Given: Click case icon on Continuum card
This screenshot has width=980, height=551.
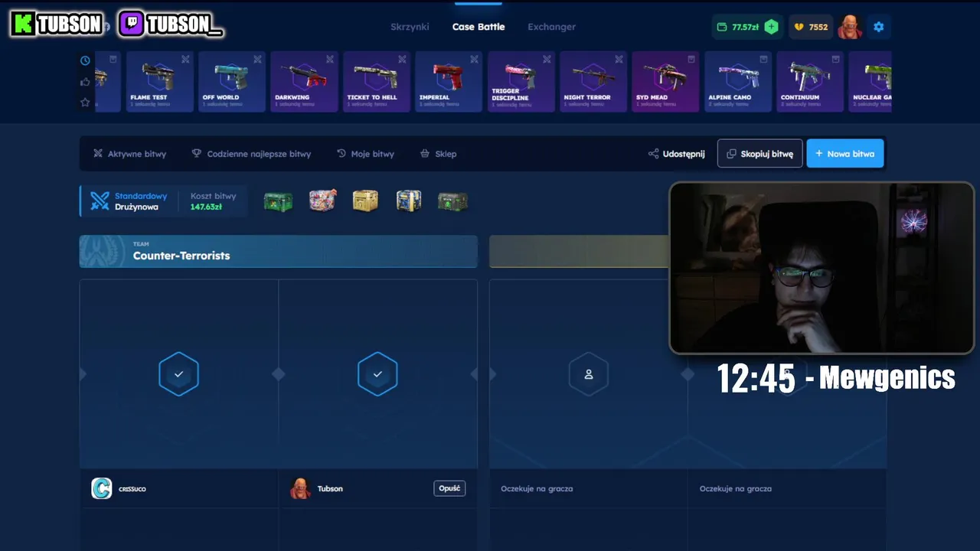Looking at the screenshot, I should tap(836, 59).
